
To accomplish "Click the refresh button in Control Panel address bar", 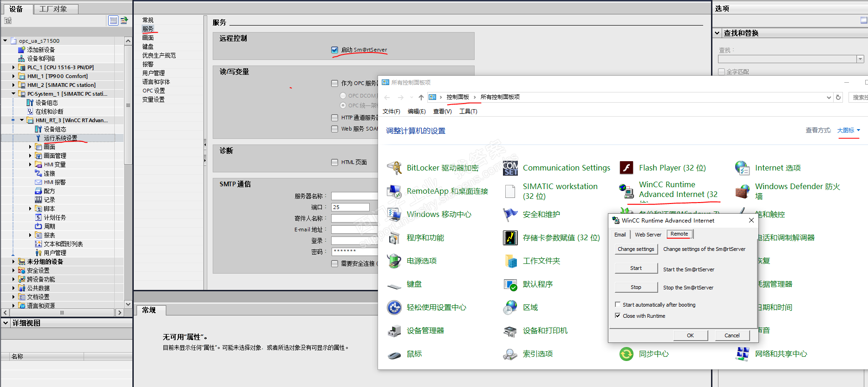I will tap(838, 97).
